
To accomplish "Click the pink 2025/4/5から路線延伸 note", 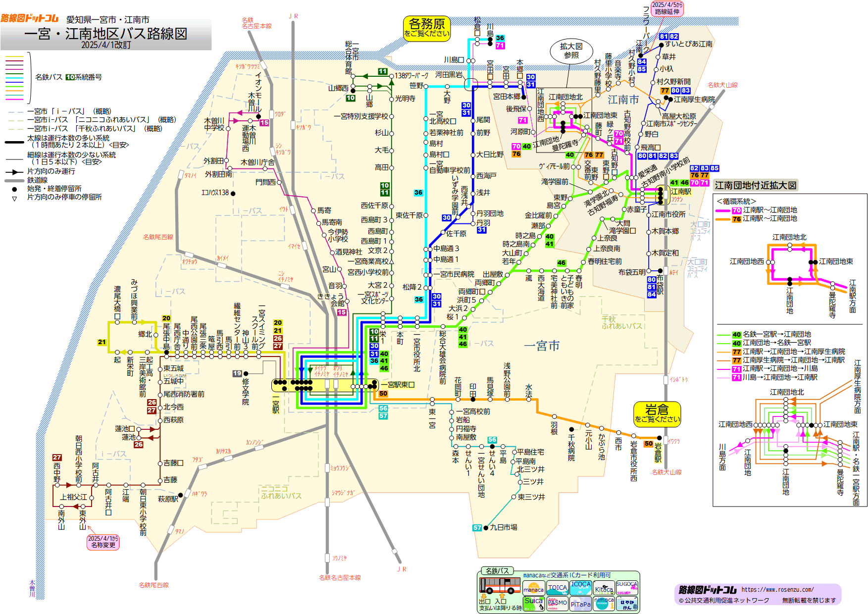I will [666, 8].
